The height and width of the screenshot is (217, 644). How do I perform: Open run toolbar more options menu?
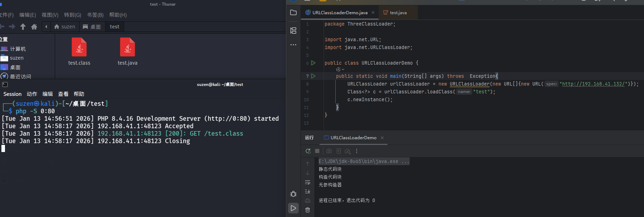(357, 151)
